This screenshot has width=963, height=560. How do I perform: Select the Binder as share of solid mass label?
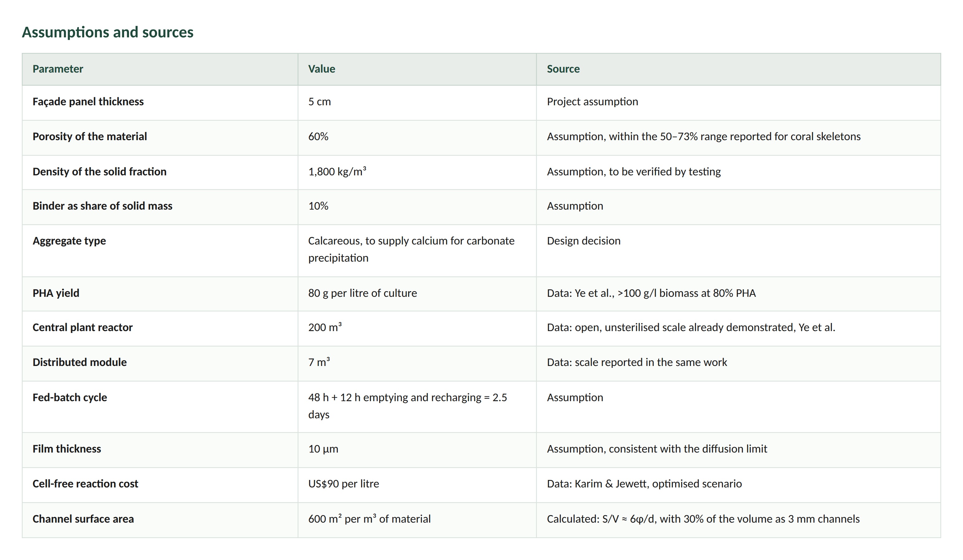tap(103, 206)
